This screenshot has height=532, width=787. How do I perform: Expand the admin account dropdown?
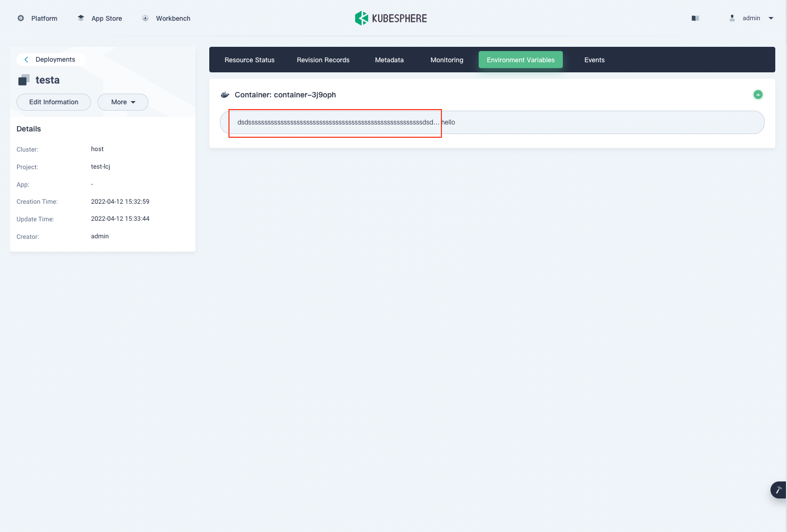point(770,18)
